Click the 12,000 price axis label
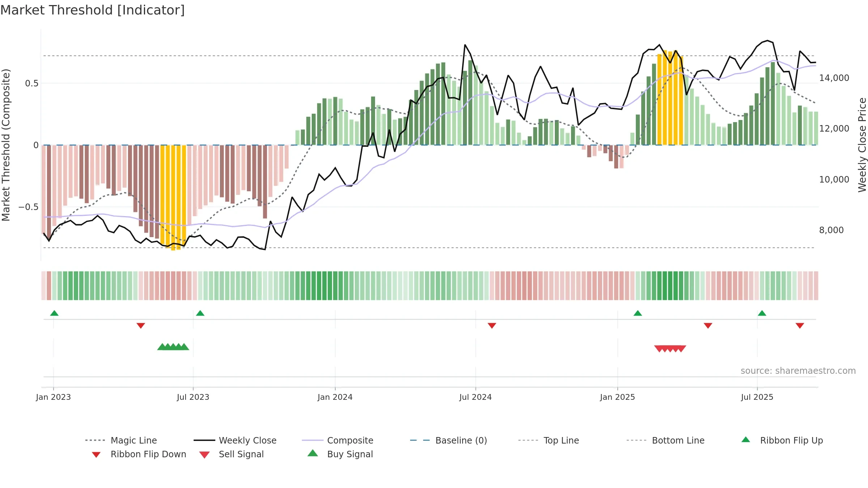The image size is (868, 488). 834,129
